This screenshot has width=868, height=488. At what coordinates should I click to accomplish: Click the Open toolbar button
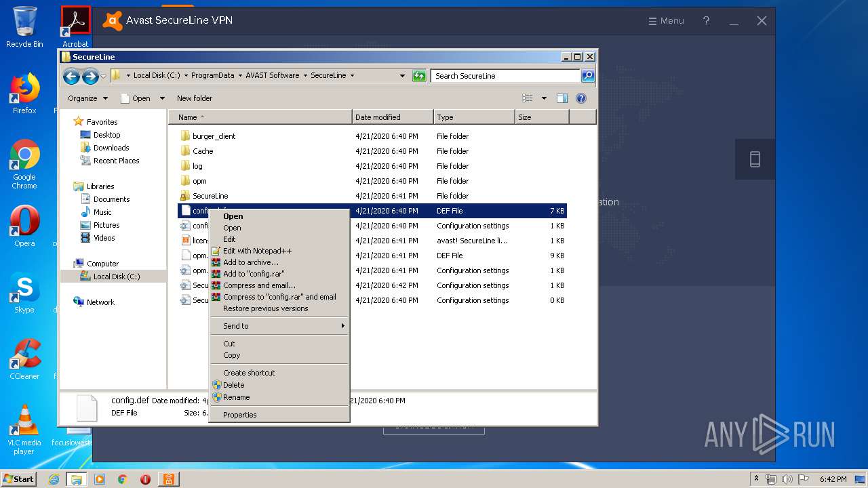click(136, 98)
